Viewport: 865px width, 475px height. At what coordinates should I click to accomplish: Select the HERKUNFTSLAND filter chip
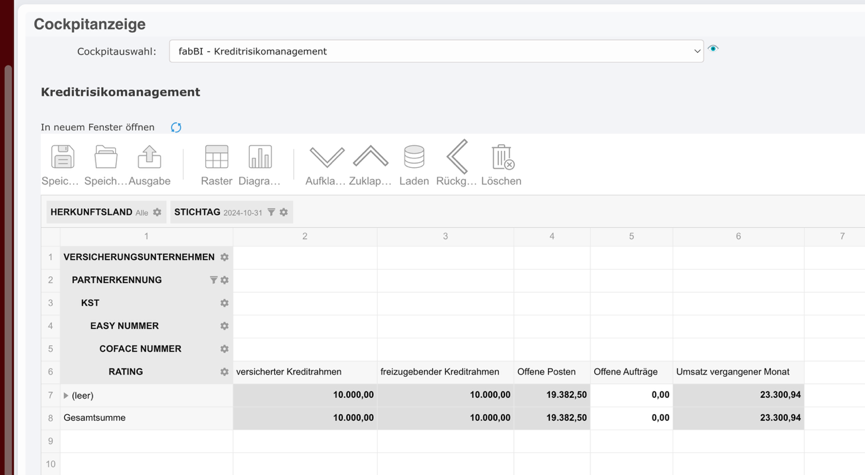click(x=91, y=212)
